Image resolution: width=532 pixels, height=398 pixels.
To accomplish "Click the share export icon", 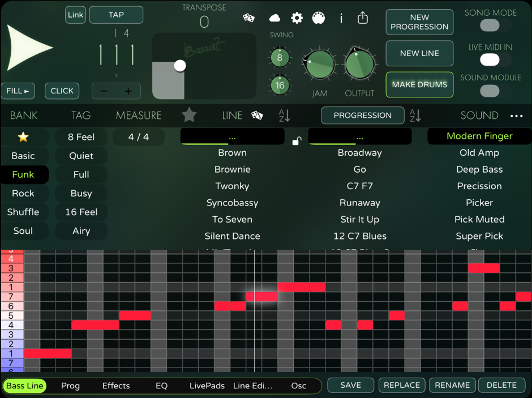I will [363, 18].
